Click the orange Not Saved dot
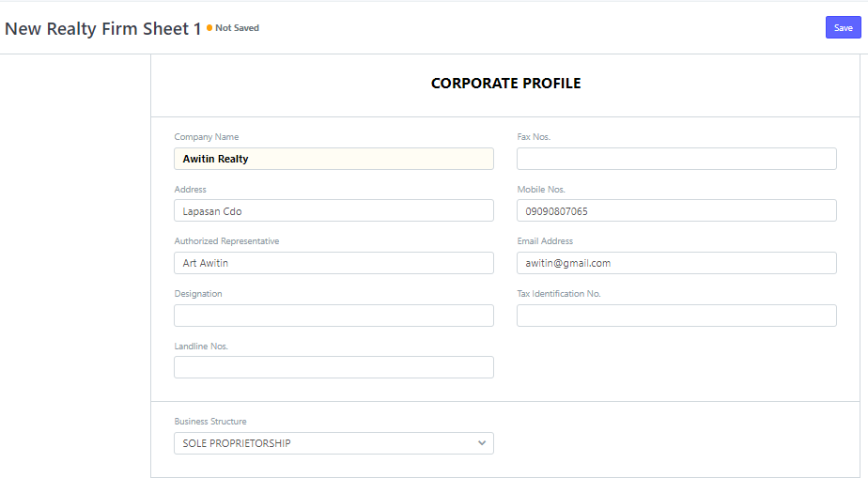The height and width of the screenshot is (478, 868). tap(209, 27)
